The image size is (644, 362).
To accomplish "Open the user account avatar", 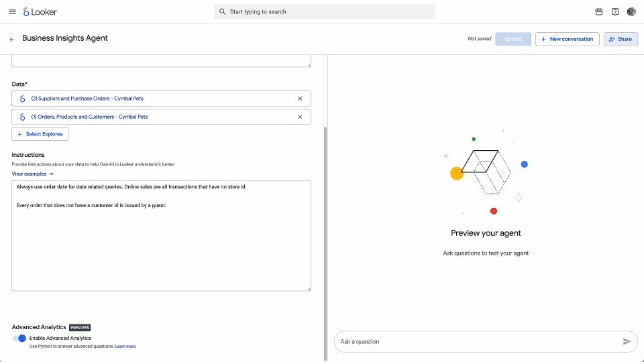I will point(631,12).
